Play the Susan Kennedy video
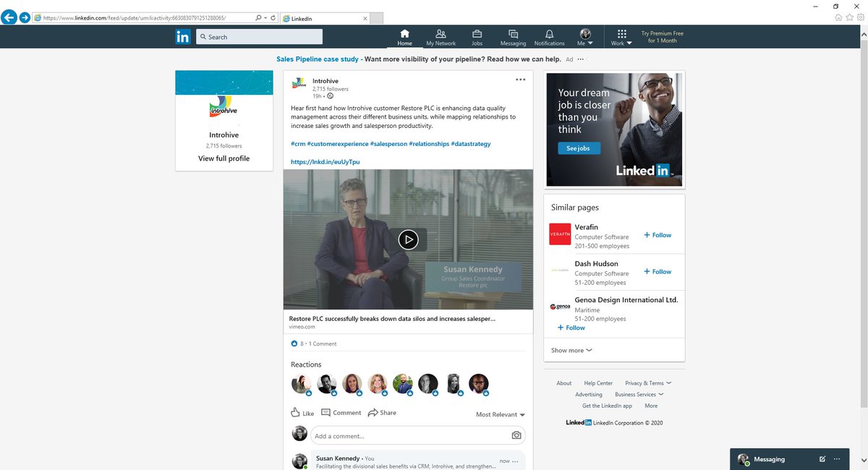 click(408, 239)
